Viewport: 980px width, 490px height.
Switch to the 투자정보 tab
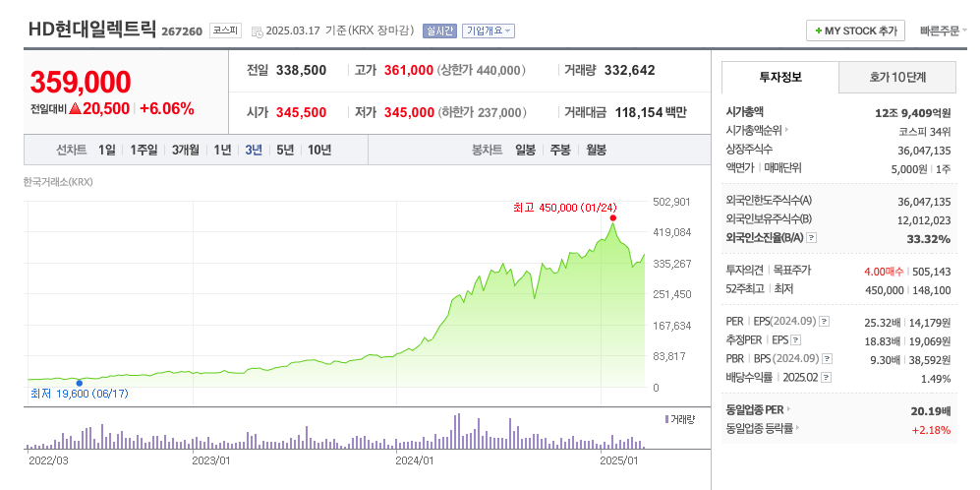[x=780, y=78]
